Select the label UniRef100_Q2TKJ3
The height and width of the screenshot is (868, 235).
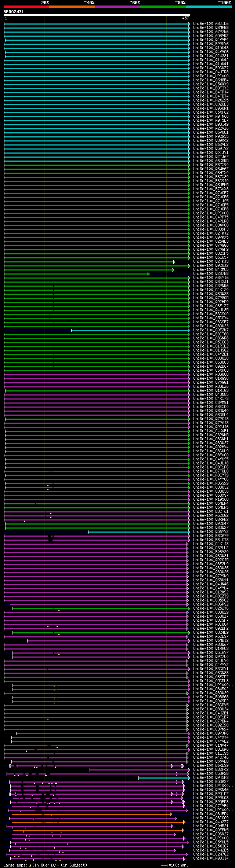click(211, 262)
